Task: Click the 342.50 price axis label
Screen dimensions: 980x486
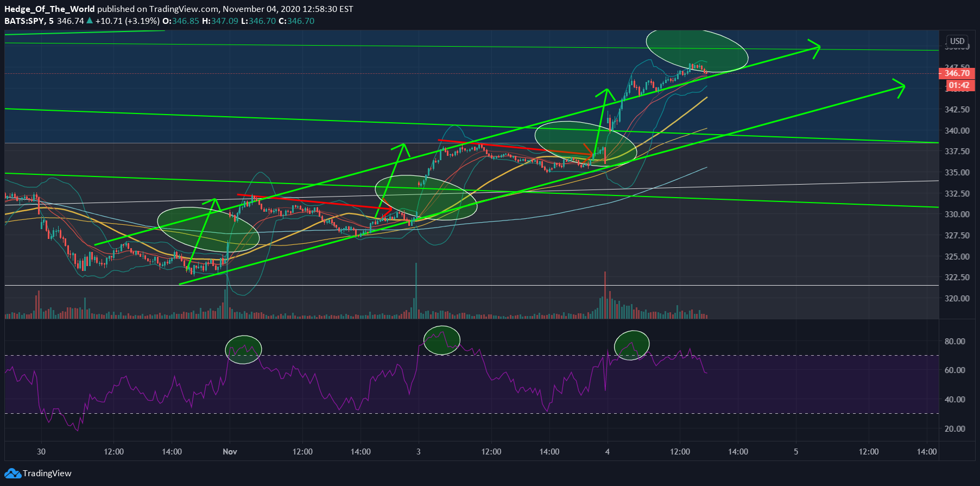Action: coord(957,109)
